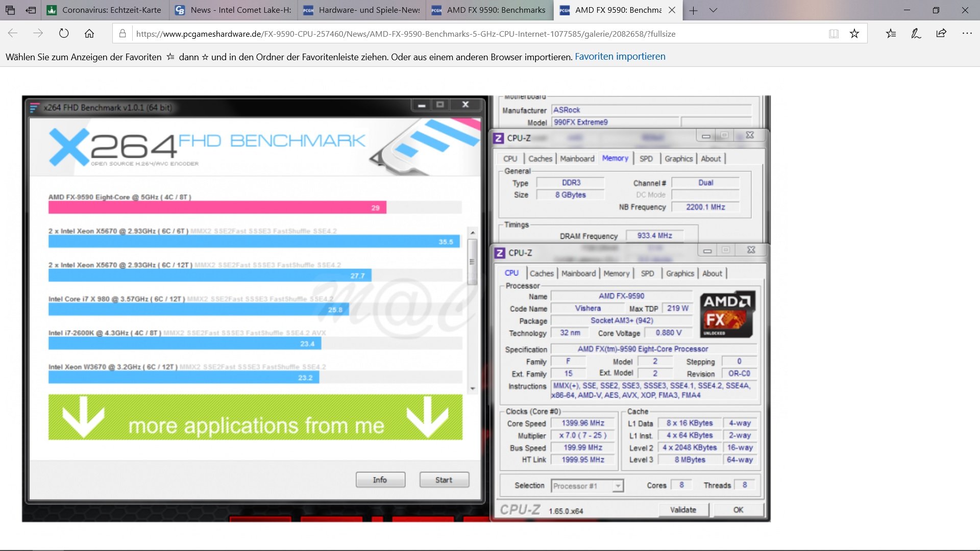Click the address bar URL field
This screenshot has height=551, width=980.
459,34
